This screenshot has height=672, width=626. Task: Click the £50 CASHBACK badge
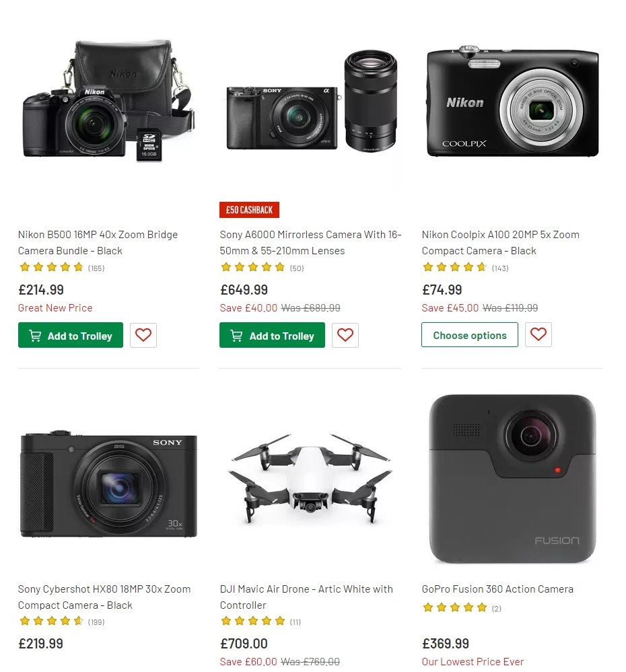(249, 210)
